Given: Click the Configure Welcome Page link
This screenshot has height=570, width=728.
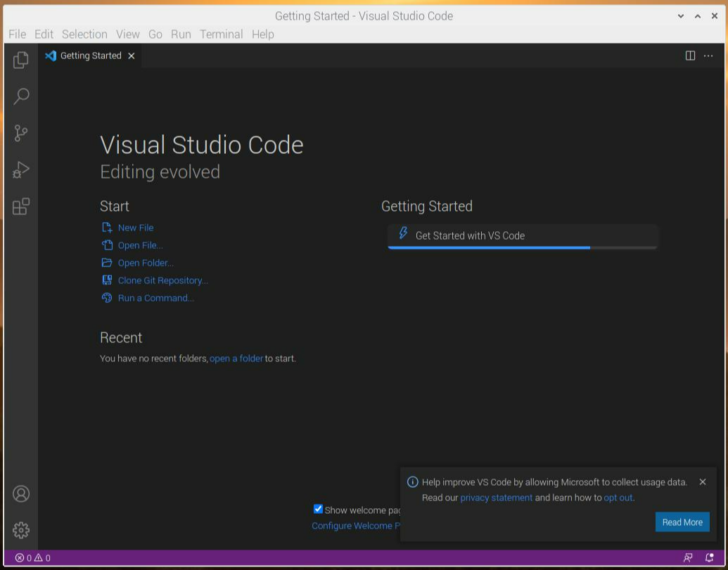Looking at the screenshot, I should click(x=356, y=526).
